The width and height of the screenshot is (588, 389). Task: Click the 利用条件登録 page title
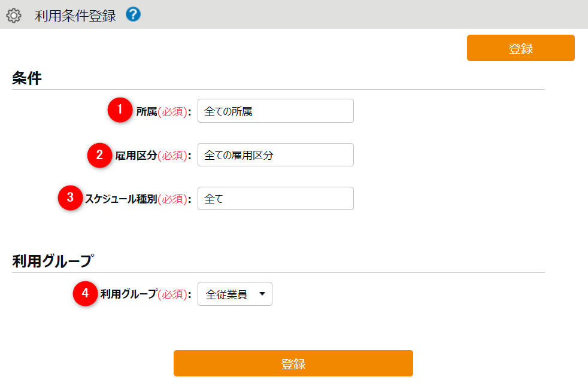75,16
